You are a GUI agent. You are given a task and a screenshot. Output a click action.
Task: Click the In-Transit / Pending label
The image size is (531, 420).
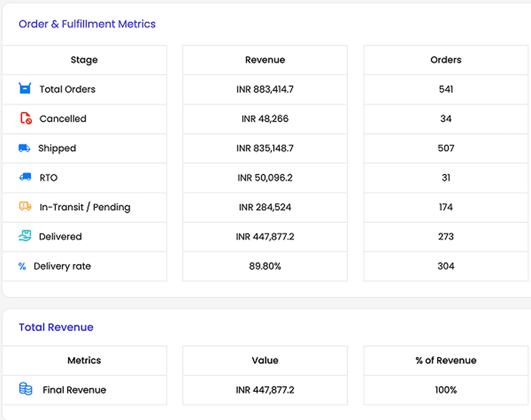pos(85,207)
